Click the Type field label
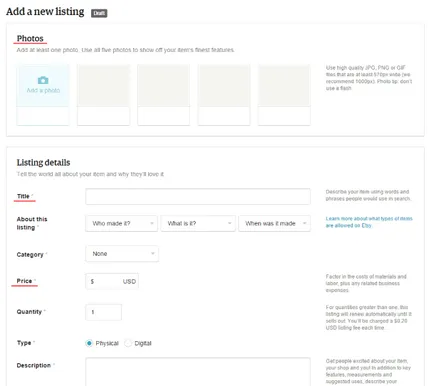This screenshot has height=386, width=434. (24, 343)
